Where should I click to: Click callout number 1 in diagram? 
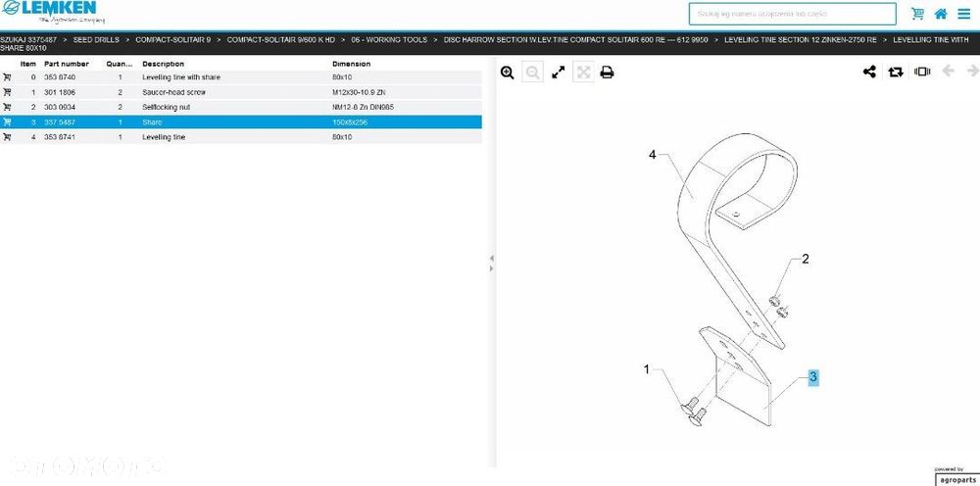647,369
